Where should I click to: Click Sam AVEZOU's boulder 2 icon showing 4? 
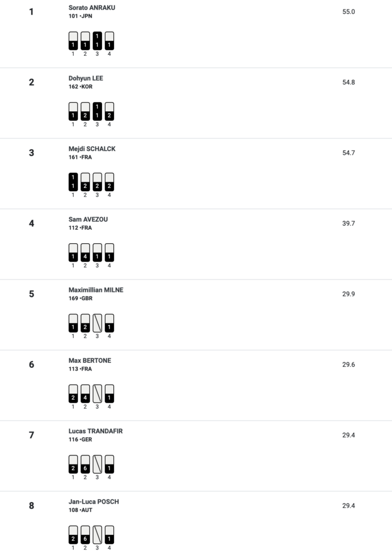[85, 253]
